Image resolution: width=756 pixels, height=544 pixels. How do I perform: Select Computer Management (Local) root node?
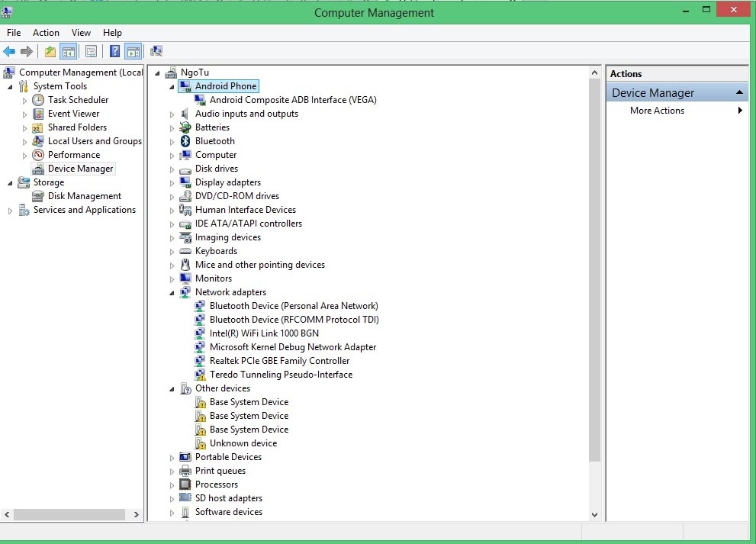(81, 72)
